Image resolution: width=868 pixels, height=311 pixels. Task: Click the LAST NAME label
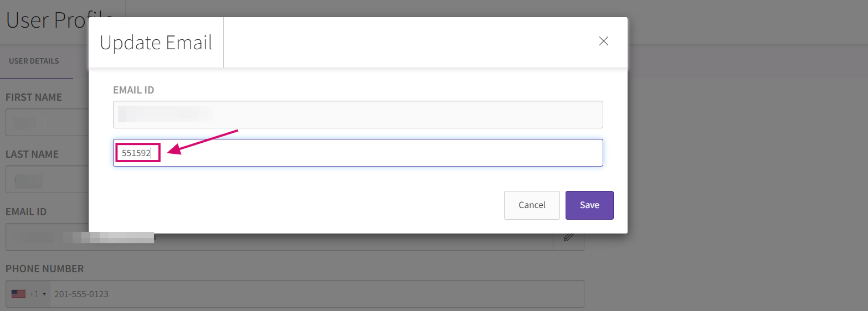click(x=32, y=154)
